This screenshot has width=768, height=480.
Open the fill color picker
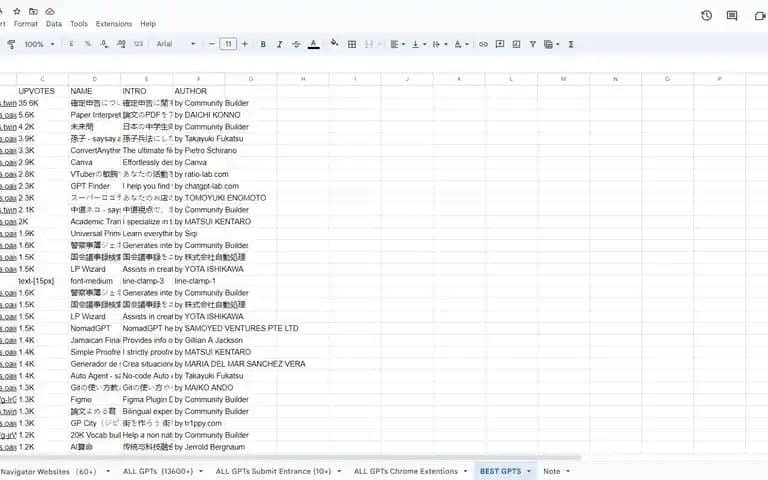click(335, 43)
